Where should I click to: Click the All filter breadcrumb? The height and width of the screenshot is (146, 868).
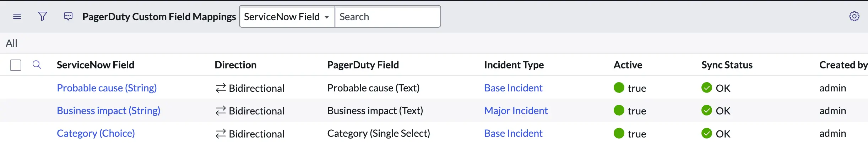tap(11, 43)
